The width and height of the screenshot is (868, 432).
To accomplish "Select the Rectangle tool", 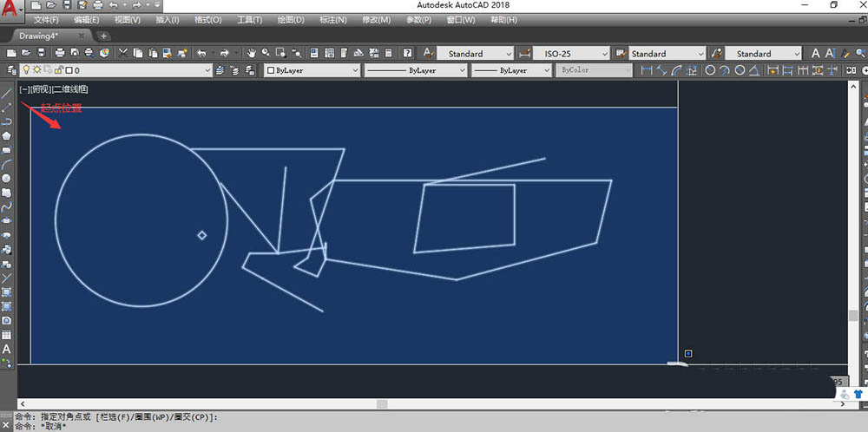I will tap(7, 150).
